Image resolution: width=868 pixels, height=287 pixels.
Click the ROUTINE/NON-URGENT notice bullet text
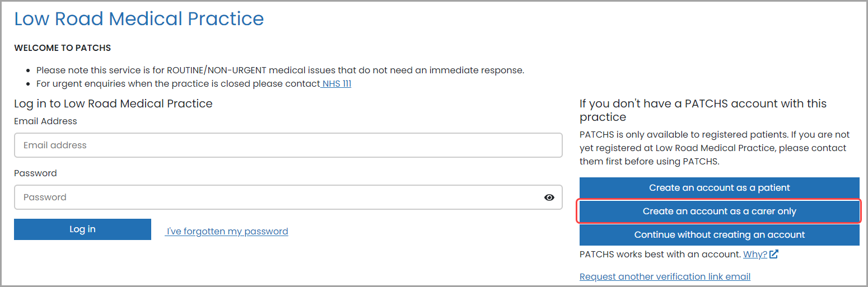point(280,70)
